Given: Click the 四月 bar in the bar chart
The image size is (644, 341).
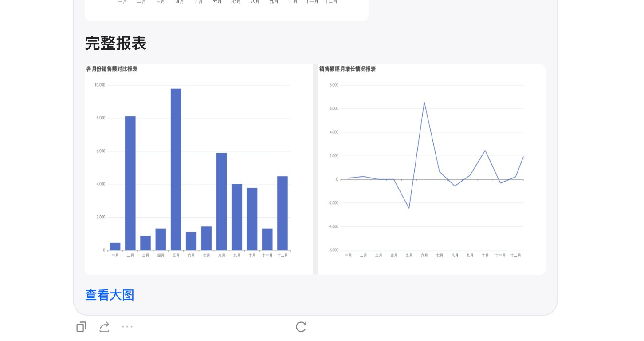Looking at the screenshot, I should pos(161,239).
